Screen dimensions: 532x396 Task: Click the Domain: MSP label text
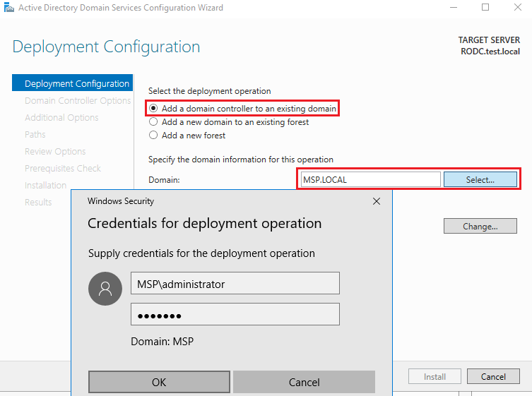(162, 341)
